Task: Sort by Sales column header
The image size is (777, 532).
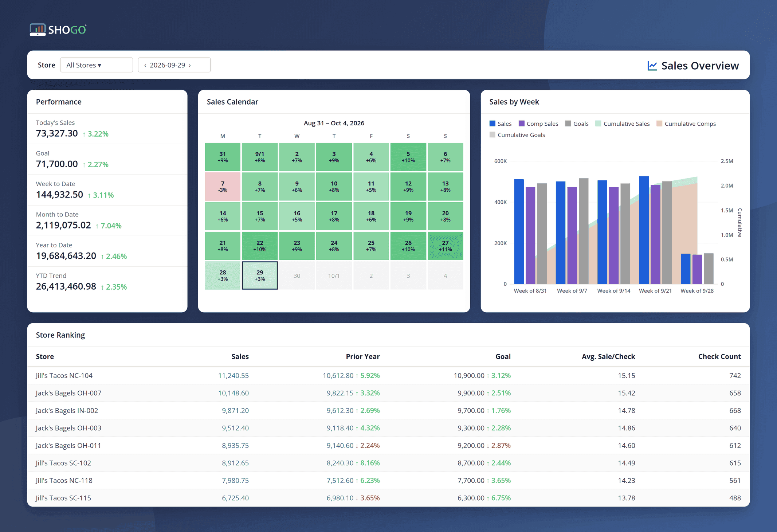Action: coord(240,356)
